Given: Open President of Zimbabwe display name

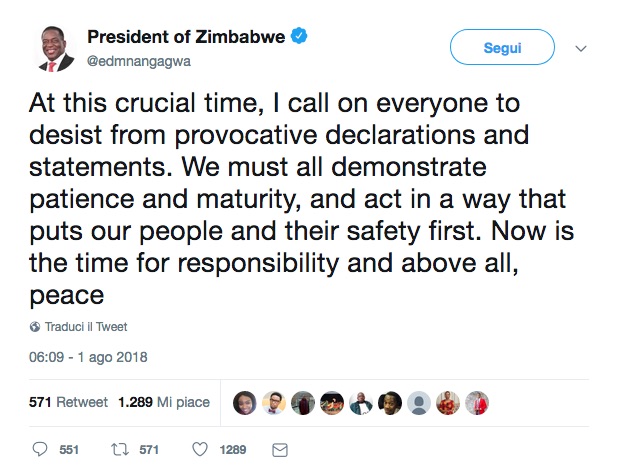Looking at the screenshot, I should pos(186,37).
